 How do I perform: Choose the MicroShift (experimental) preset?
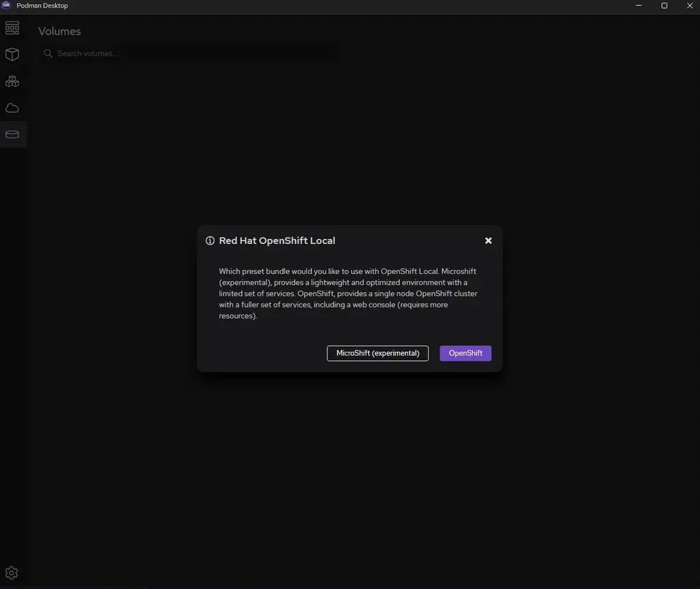coord(377,353)
